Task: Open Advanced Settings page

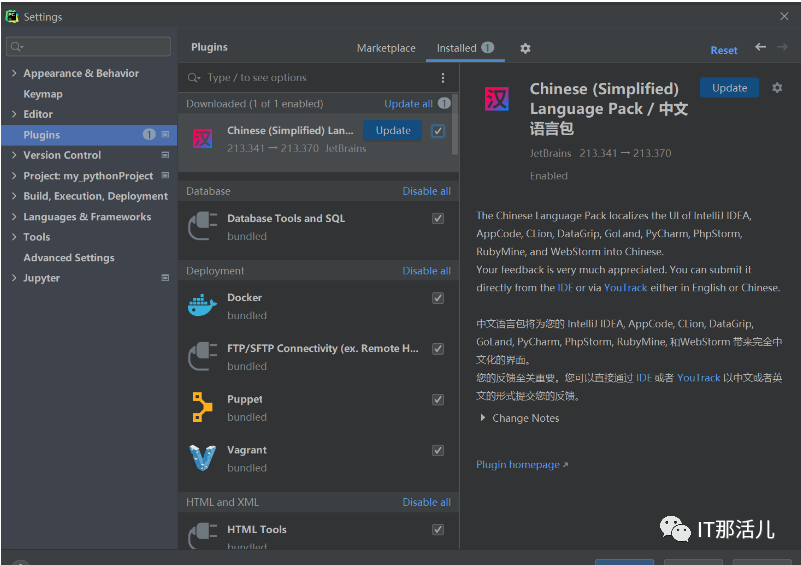Action: (69, 257)
